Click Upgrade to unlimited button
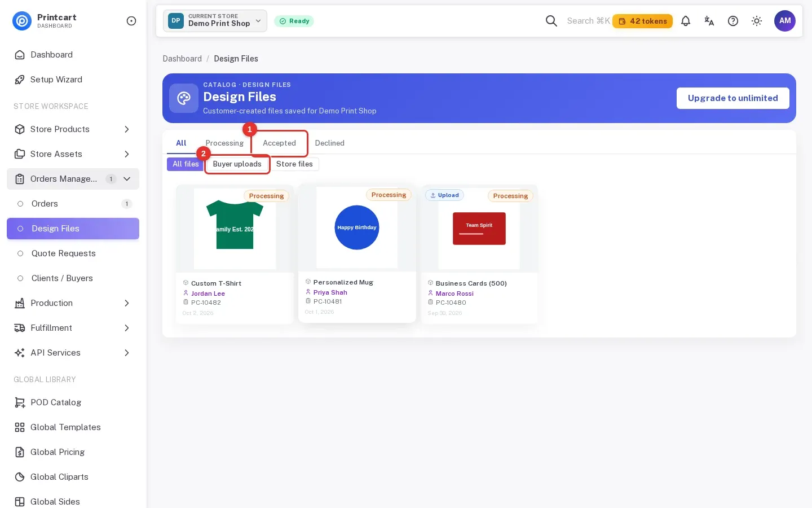This screenshot has height=508, width=812. (732, 98)
